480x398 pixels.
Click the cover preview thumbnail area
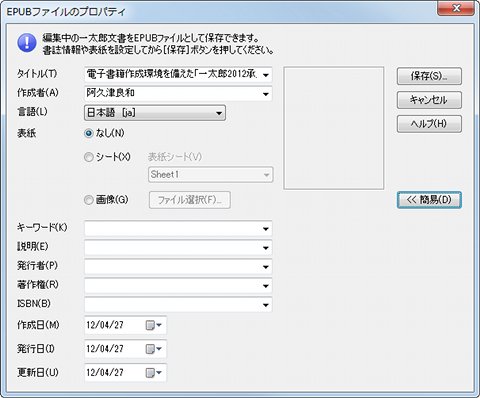point(334,128)
